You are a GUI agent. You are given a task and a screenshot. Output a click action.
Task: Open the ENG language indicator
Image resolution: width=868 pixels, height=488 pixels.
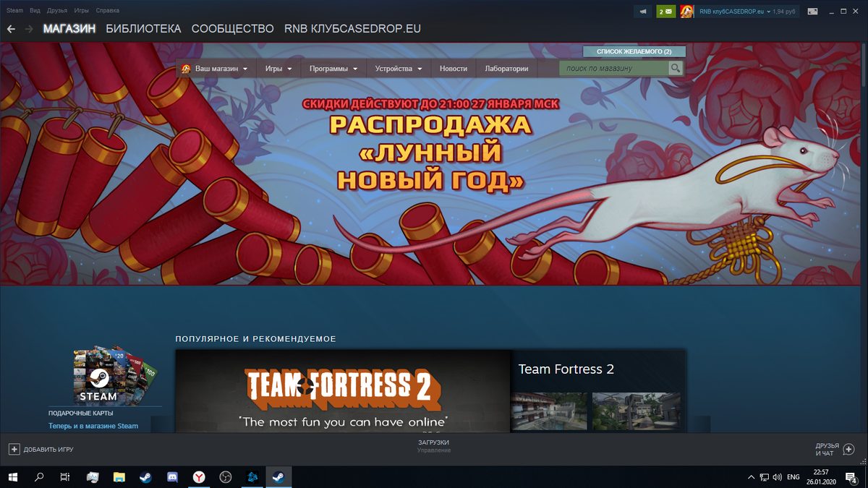click(x=793, y=477)
